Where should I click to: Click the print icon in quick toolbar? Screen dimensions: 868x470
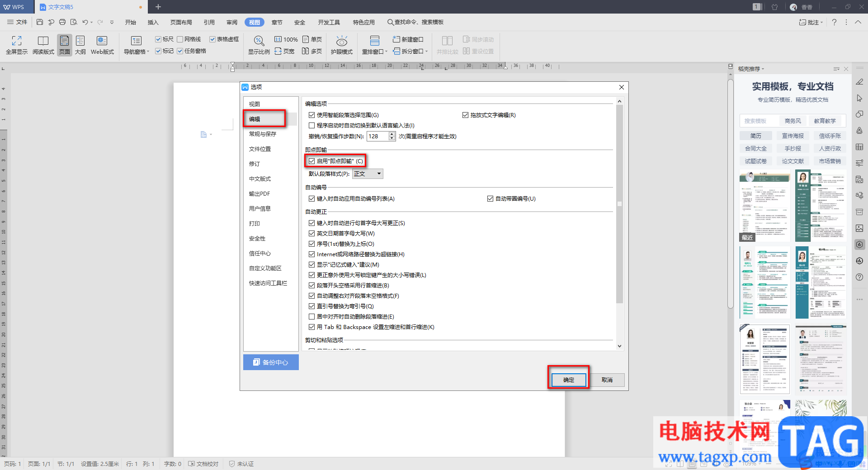point(62,22)
